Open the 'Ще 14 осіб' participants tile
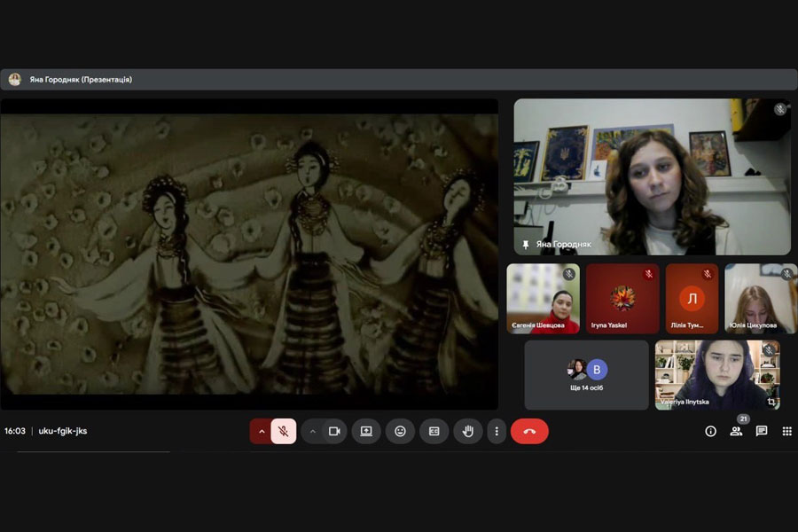Image resolution: width=798 pixels, height=532 pixels. click(586, 375)
